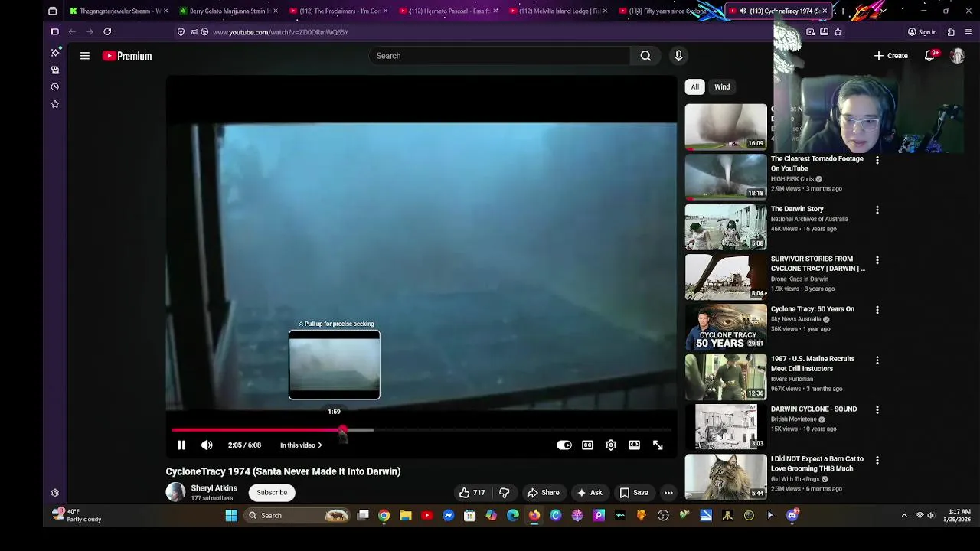Click the browser address bar URL

(280, 32)
